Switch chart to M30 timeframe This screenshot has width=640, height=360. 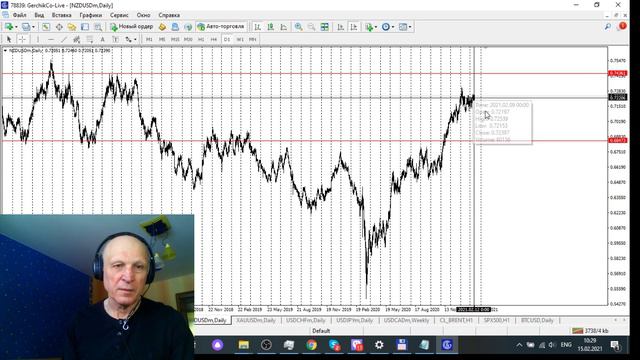[188, 39]
